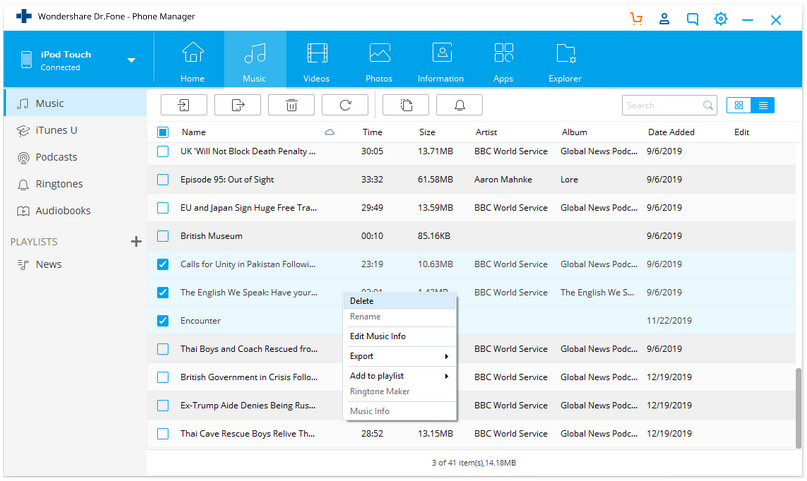The height and width of the screenshot is (481, 807).
Task: Uncheck the Encounter row checkbox
Action: [x=163, y=321]
